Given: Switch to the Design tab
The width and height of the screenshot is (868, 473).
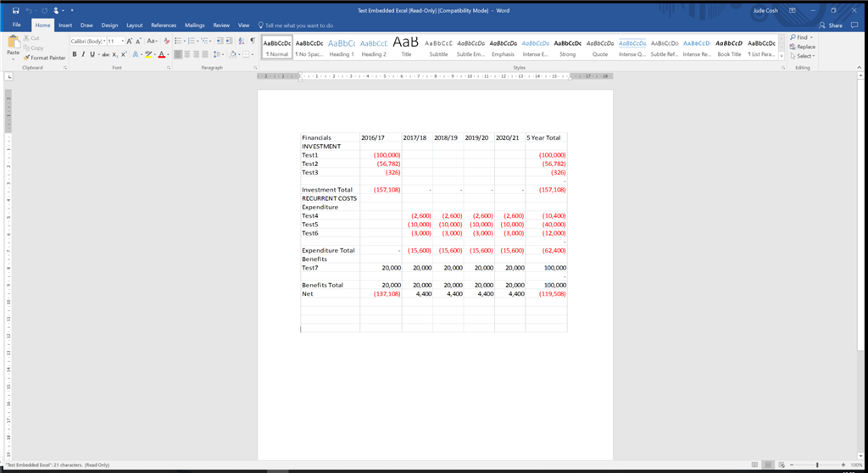Looking at the screenshot, I should (109, 25).
